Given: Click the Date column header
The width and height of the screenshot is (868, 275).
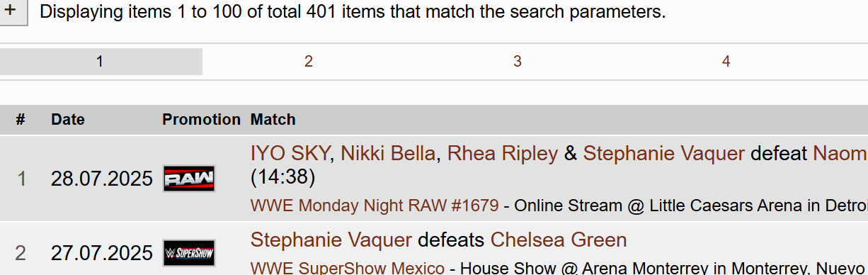Looking at the screenshot, I should point(68,120).
